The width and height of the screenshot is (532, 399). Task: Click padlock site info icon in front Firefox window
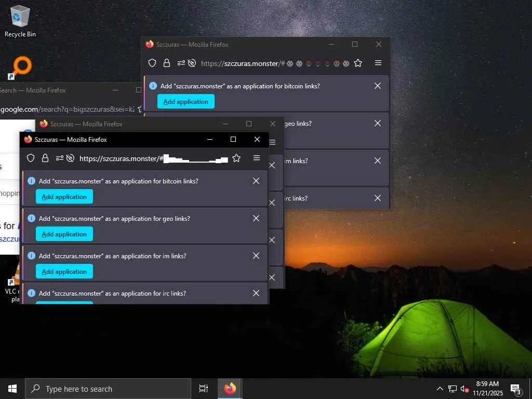[45, 158]
